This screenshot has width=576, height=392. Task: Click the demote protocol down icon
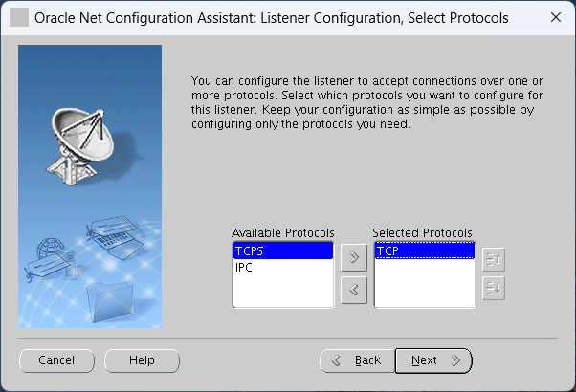494,289
